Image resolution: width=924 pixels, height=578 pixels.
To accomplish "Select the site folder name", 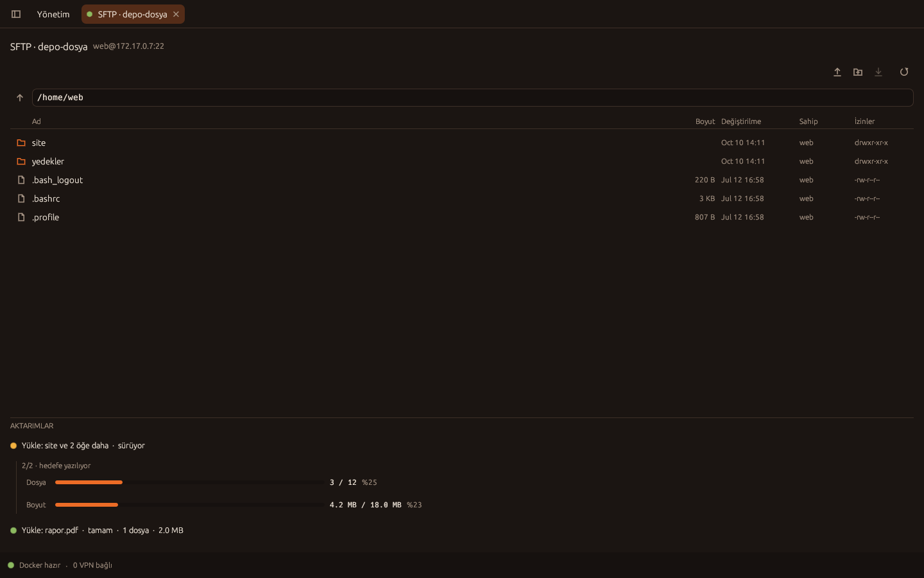I will [38, 143].
